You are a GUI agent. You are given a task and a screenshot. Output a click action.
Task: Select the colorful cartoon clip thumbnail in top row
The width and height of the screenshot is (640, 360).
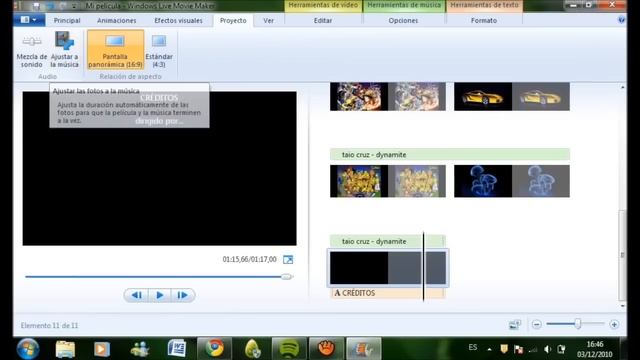(388, 96)
